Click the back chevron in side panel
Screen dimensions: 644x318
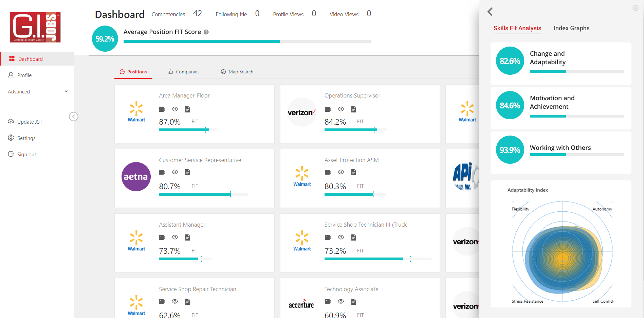tap(490, 12)
